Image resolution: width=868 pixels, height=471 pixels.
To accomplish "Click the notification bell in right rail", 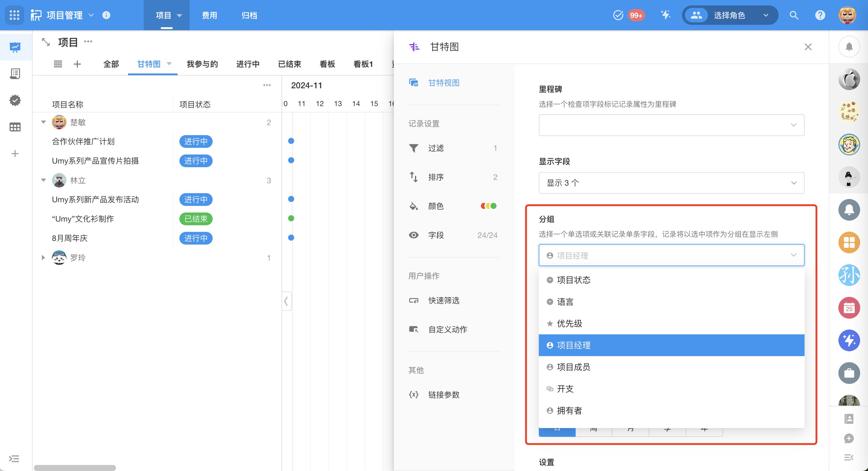I will 849,47.
